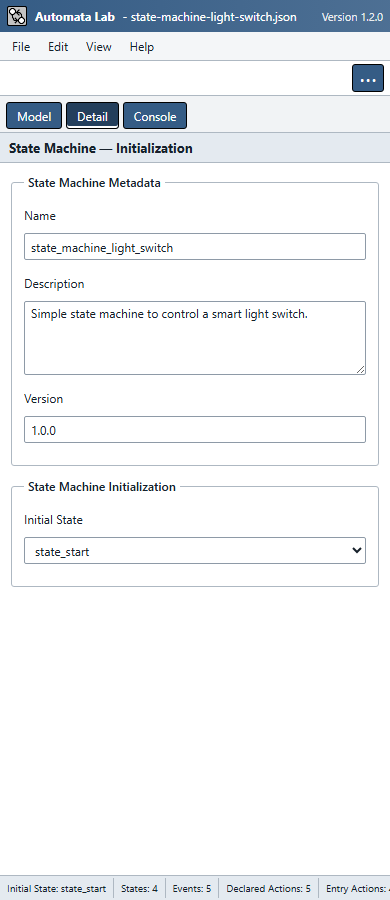The image size is (390, 900).
Task: Switch to the Detail tab
Action: [x=92, y=116]
